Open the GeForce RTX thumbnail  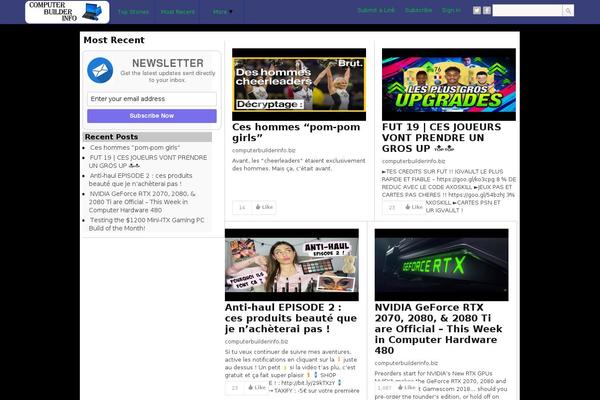tap(442, 265)
